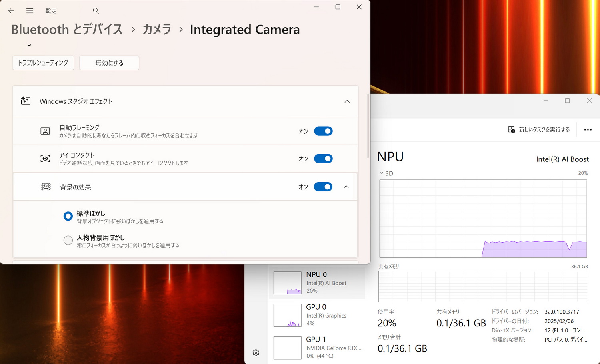Select GPU 1 NVIDIA GeForce entry

pyautogui.click(x=317, y=347)
